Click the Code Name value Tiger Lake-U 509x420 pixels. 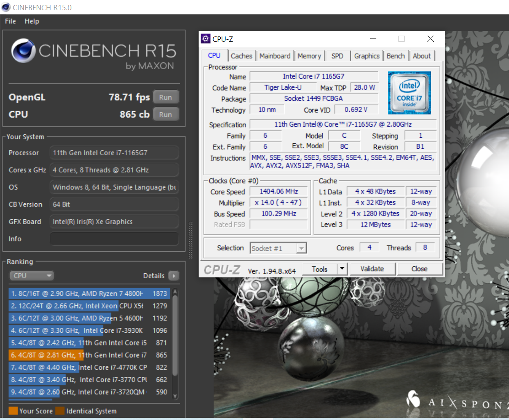pos(283,87)
